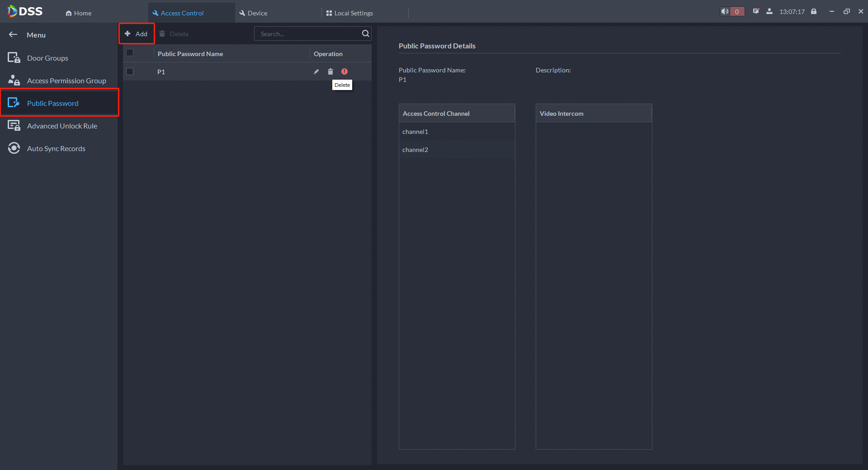This screenshot has height=470, width=868.
Task: Click the back arrow beside Menu
Action: (13, 35)
